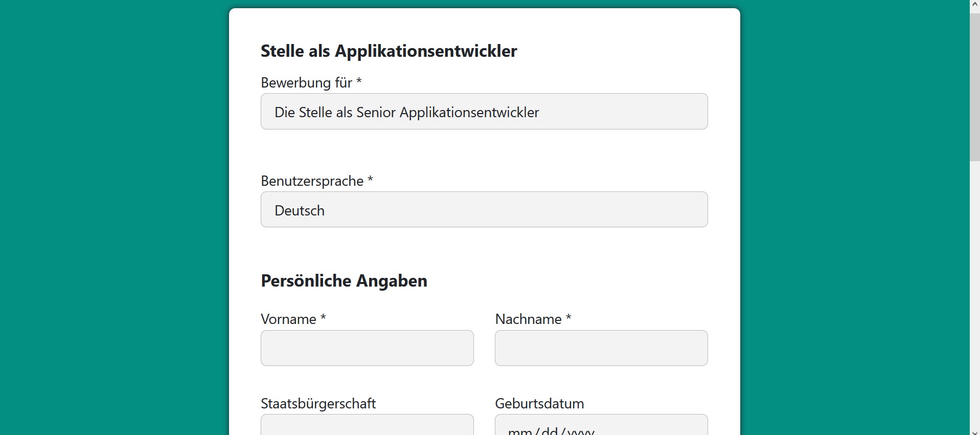
Task: Click the 'Bewerbung für' text field
Action: 484,112
